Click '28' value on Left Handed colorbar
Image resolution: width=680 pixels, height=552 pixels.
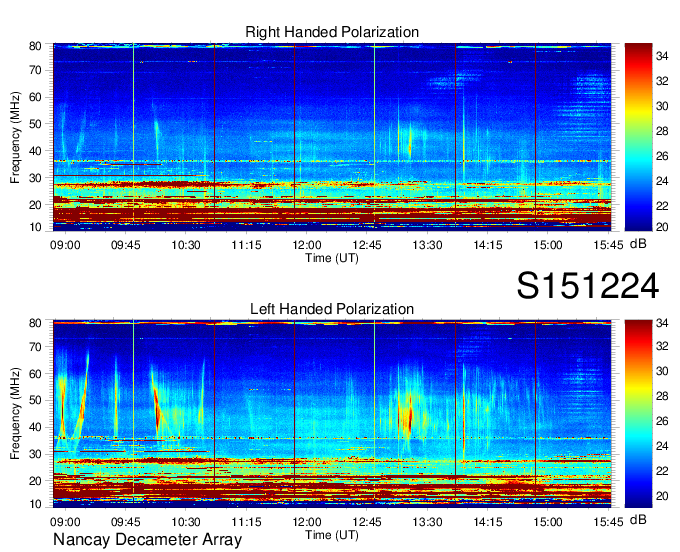click(662, 396)
